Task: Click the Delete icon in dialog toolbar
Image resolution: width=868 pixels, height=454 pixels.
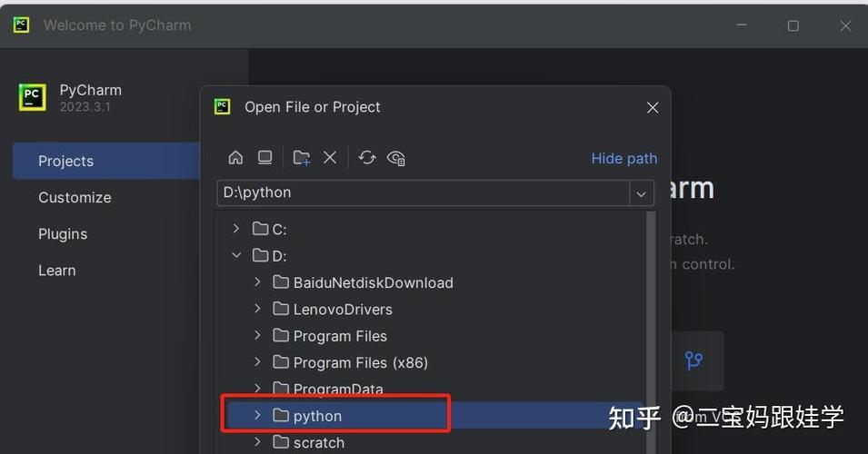Action: [330, 158]
